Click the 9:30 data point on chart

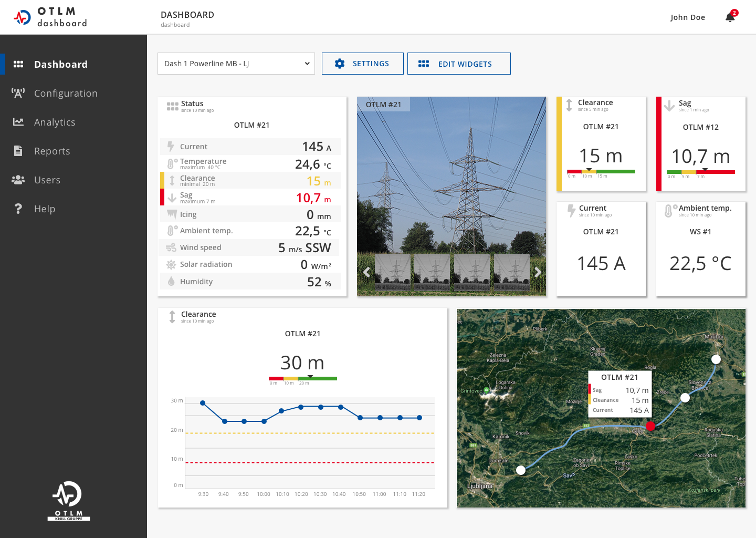click(203, 403)
